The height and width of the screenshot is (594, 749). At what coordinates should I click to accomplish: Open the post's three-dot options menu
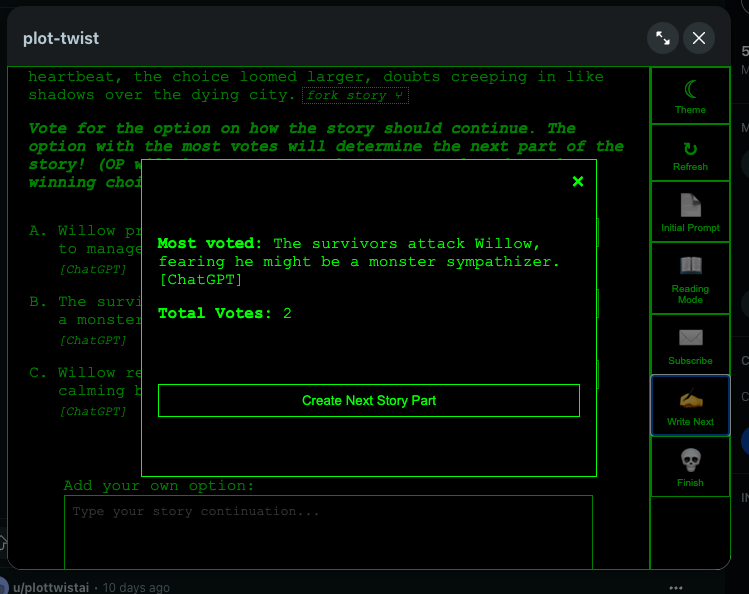675,588
